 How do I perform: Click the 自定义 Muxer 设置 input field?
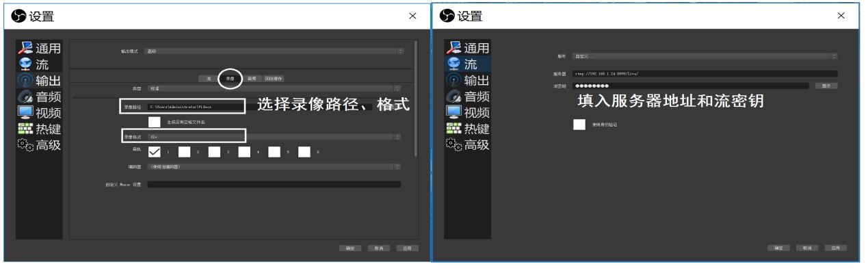point(274,184)
